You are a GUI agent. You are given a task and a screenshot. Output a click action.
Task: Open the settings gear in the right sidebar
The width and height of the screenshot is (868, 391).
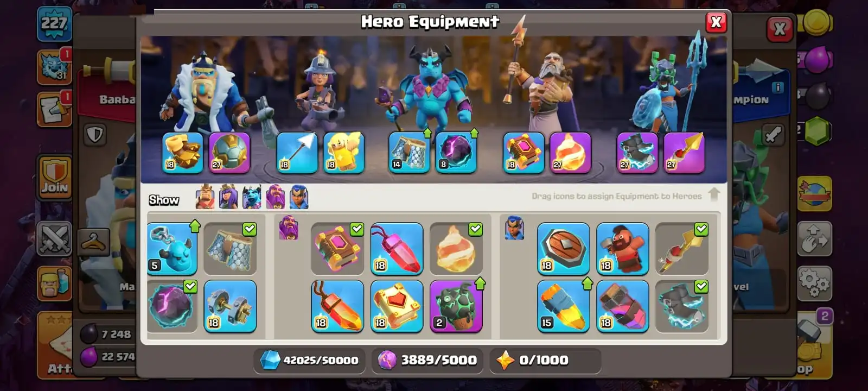(814, 283)
